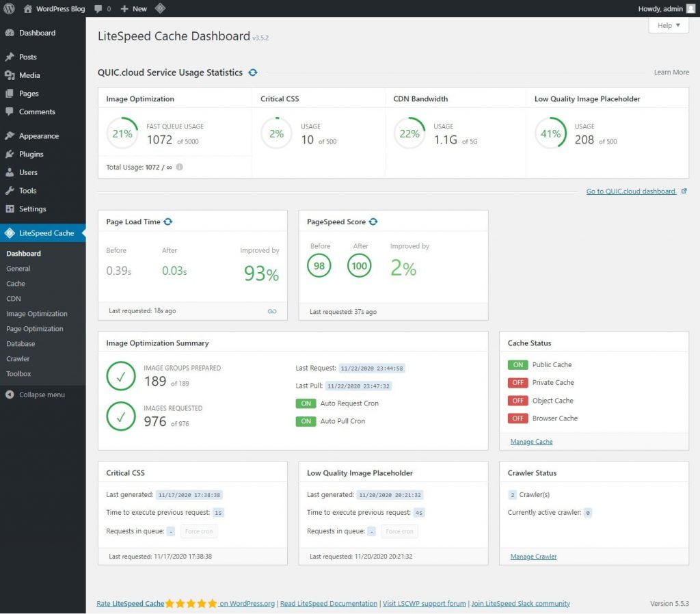Click link icon in Page Load Time footer
Screen dimensions: 700x614
pos(272,311)
